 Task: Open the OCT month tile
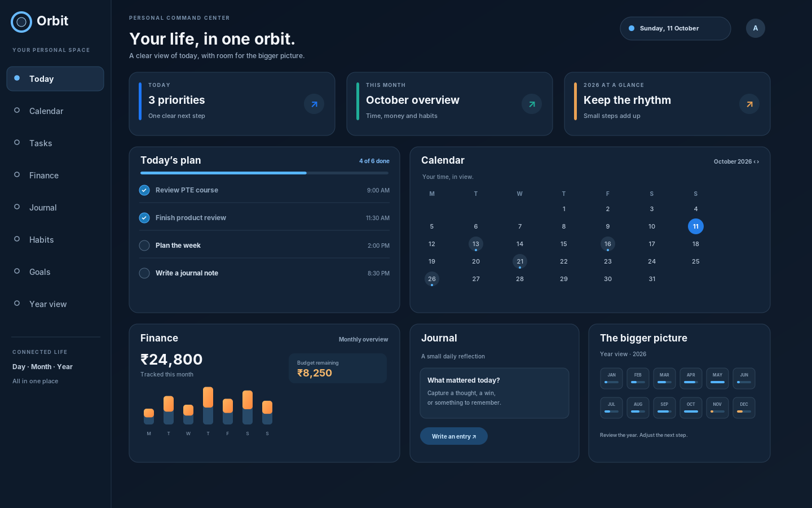coord(691,408)
